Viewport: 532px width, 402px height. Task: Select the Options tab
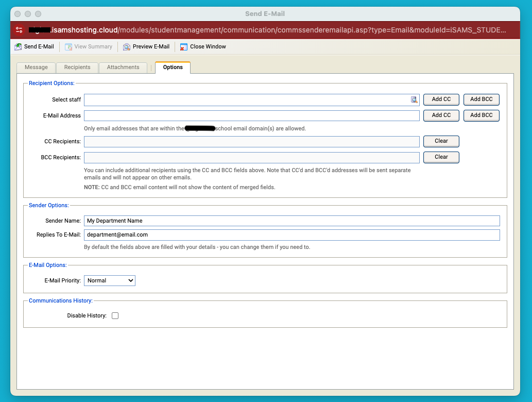pyautogui.click(x=173, y=68)
